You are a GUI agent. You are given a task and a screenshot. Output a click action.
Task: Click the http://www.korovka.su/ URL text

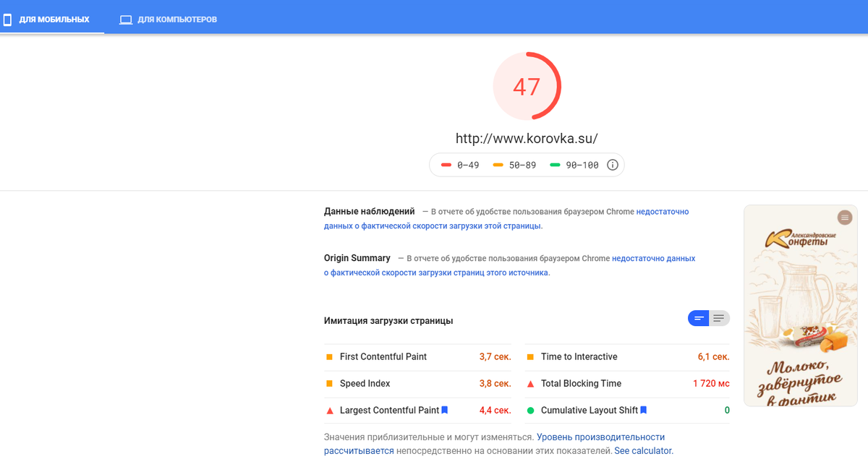tap(527, 138)
